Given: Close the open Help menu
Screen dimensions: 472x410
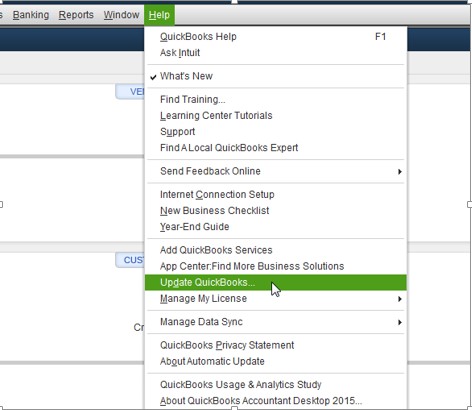Looking at the screenshot, I should (x=159, y=15).
